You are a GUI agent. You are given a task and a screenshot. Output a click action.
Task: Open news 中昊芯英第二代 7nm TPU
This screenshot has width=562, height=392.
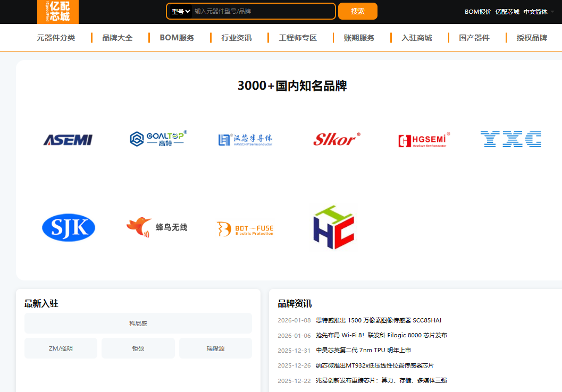(363, 350)
